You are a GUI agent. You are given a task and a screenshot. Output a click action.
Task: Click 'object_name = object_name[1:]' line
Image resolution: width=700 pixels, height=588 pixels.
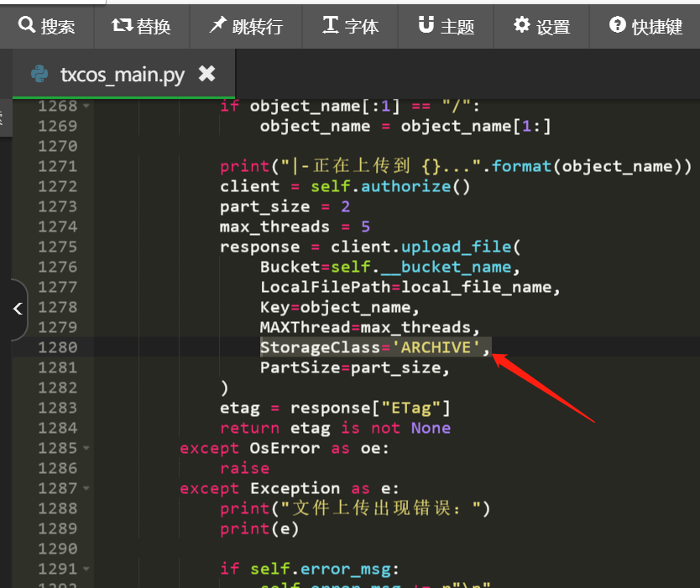point(405,127)
